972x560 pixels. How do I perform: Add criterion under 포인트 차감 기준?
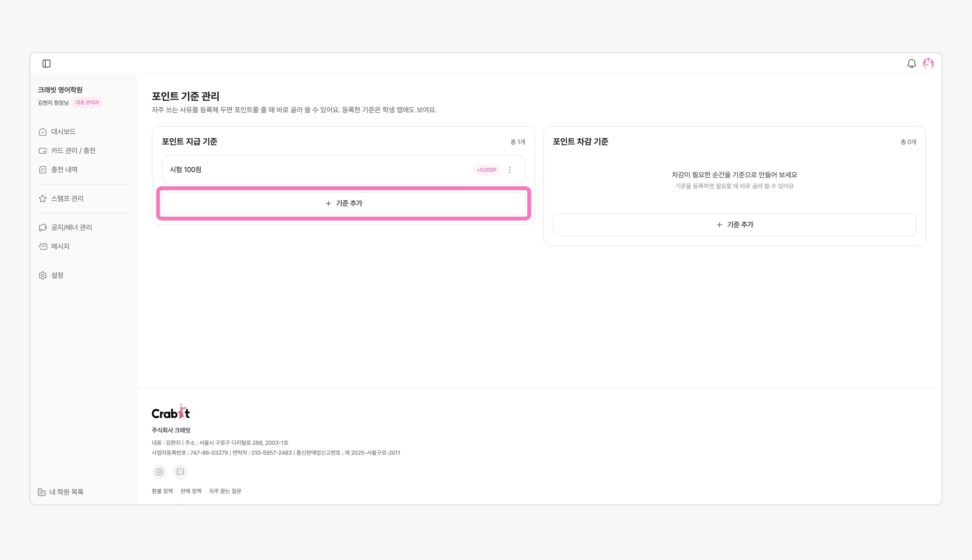click(734, 225)
